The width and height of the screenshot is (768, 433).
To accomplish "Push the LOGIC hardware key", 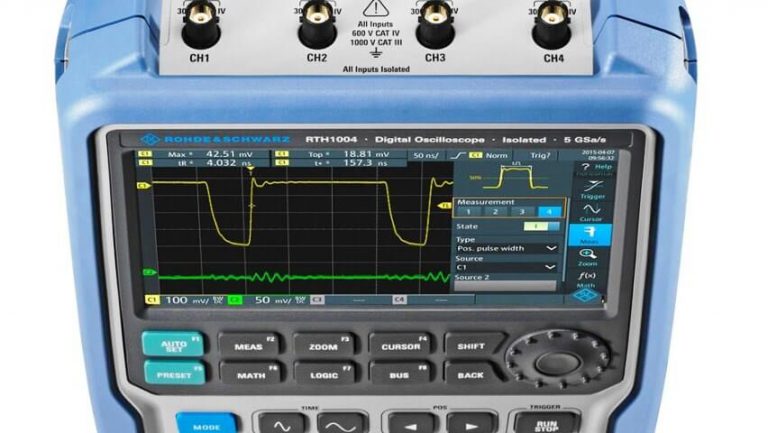I will 325,374.
